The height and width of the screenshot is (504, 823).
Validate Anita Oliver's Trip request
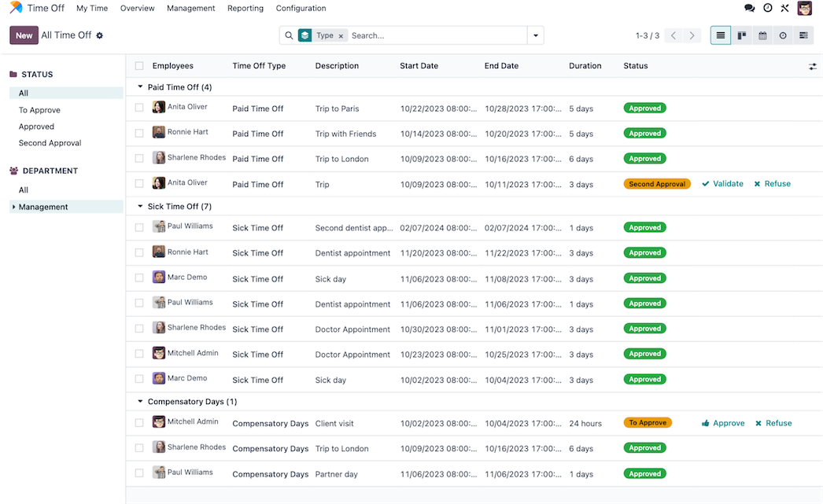click(722, 184)
